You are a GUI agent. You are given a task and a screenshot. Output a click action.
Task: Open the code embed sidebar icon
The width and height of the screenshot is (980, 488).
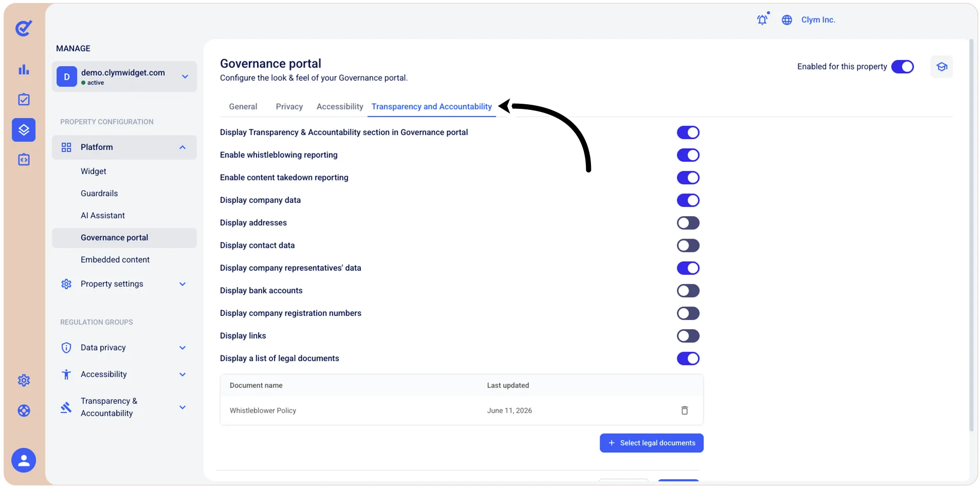point(24,160)
